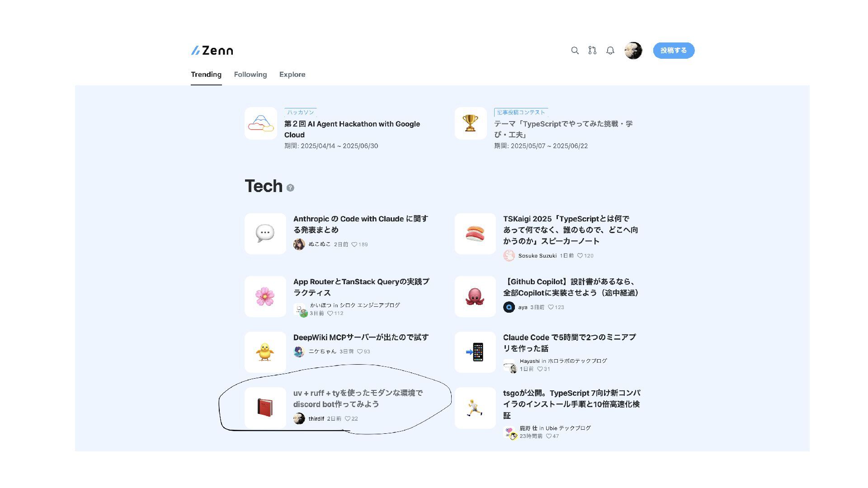Click the ハッカソン tag label
The height and width of the screenshot is (488, 868).
pyautogui.click(x=301, y=112)
